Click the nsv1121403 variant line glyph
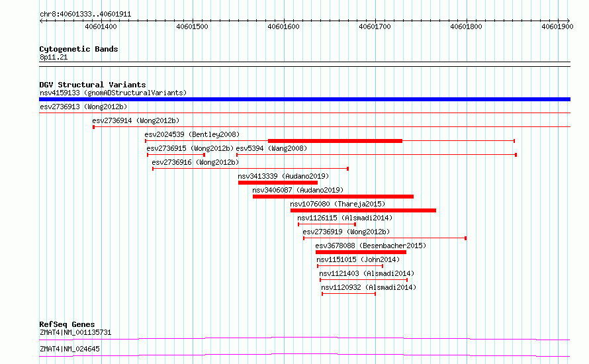Viewport: 589px width, 364px height. [x=363, y=280]
